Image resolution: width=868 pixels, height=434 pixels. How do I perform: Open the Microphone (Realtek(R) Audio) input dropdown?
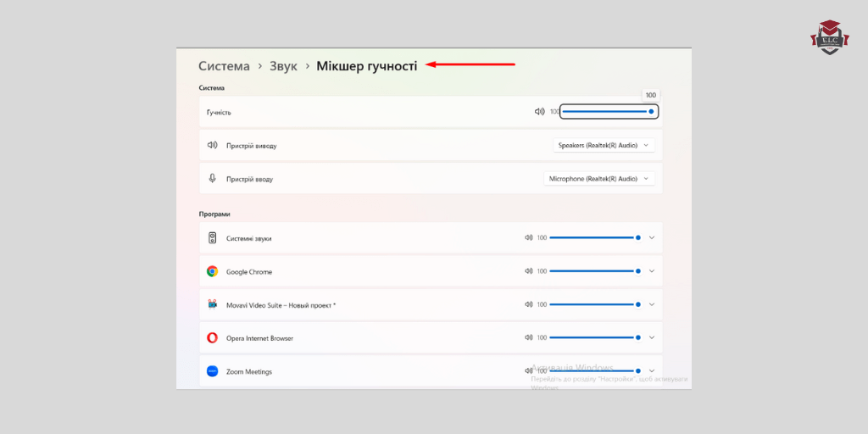(x=599, y=178)
